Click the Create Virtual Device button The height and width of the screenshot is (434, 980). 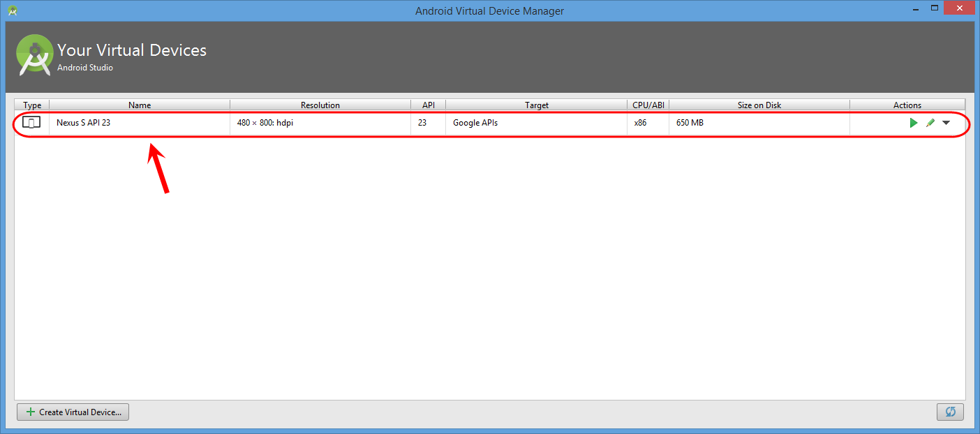[x=73, y=412]
